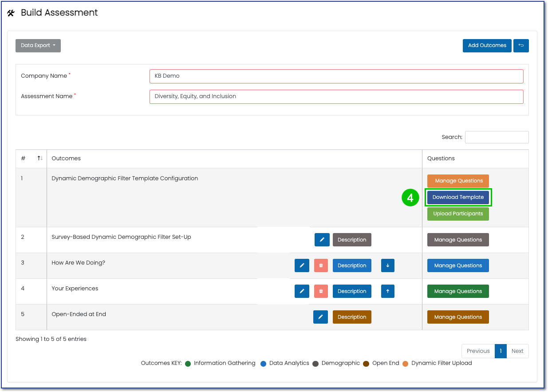Click Next page in pagination

click(x=517, y=351)
